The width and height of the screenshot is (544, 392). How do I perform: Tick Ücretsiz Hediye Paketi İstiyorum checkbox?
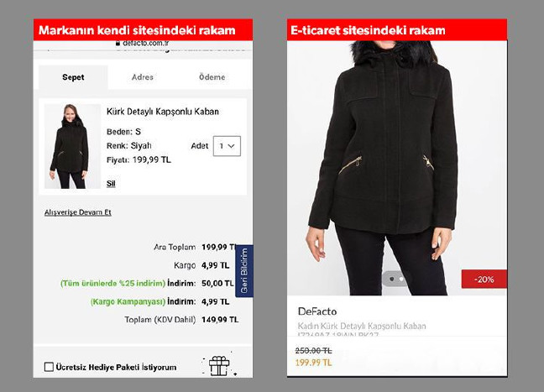tap(49, 367)
